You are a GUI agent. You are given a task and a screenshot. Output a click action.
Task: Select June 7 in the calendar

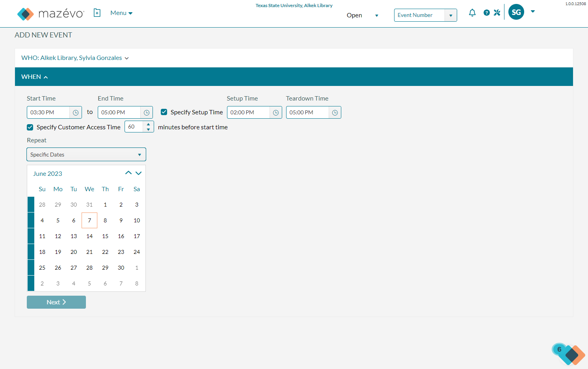(x=89, y=220)
